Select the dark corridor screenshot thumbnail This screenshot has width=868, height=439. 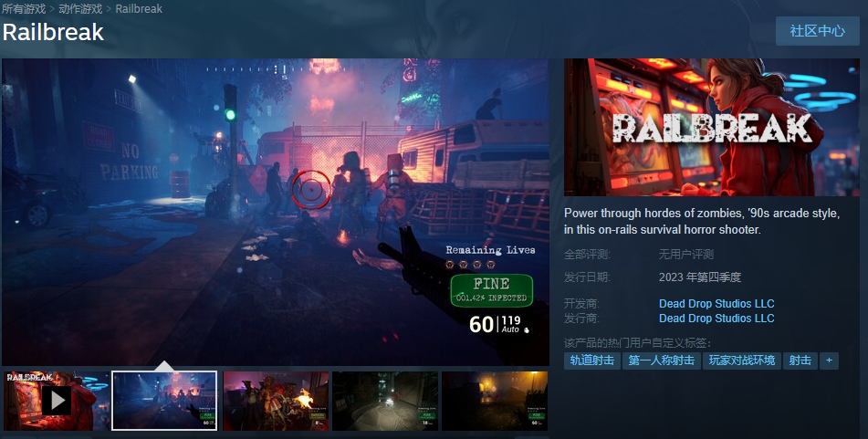point(385,401)
